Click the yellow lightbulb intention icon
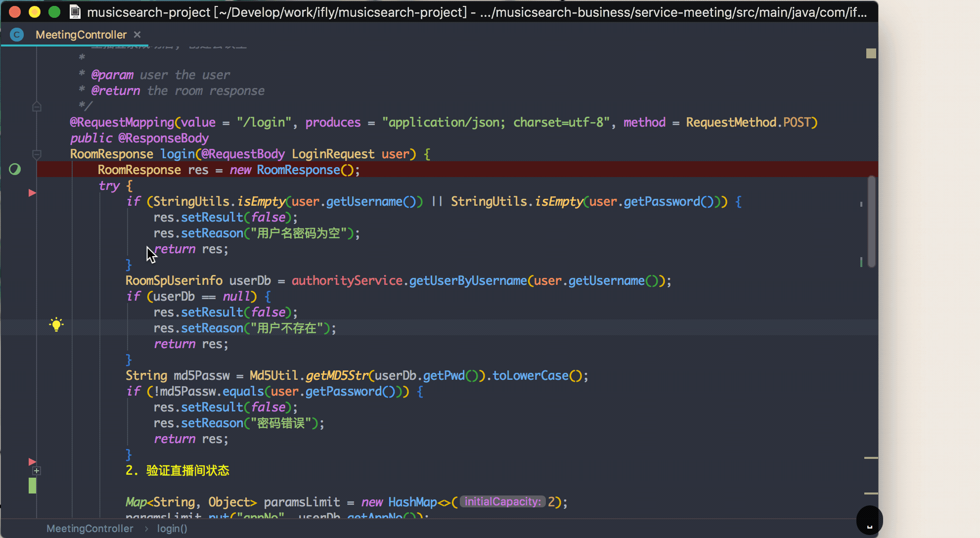 click(56, 325)
